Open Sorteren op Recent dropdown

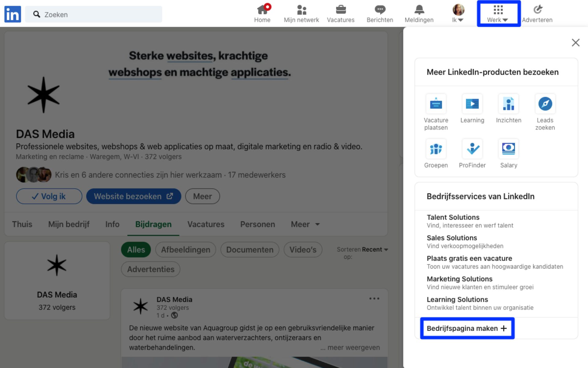375,249
